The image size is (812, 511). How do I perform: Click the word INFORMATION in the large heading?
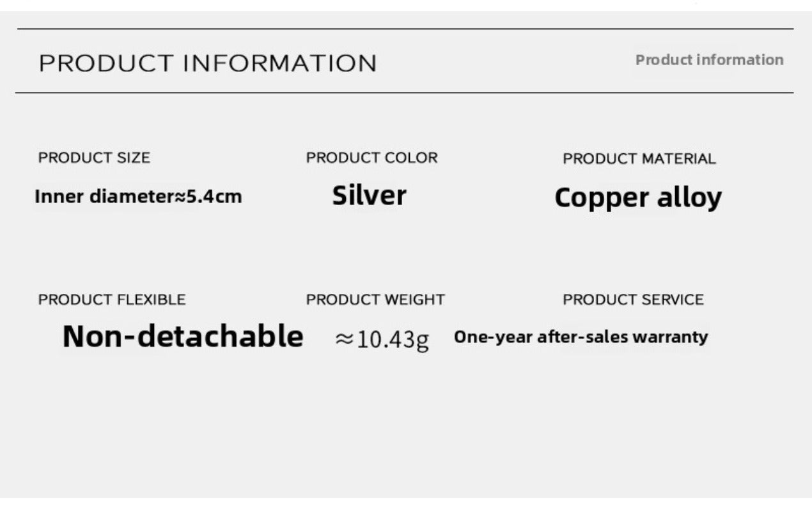pos(280,64)
